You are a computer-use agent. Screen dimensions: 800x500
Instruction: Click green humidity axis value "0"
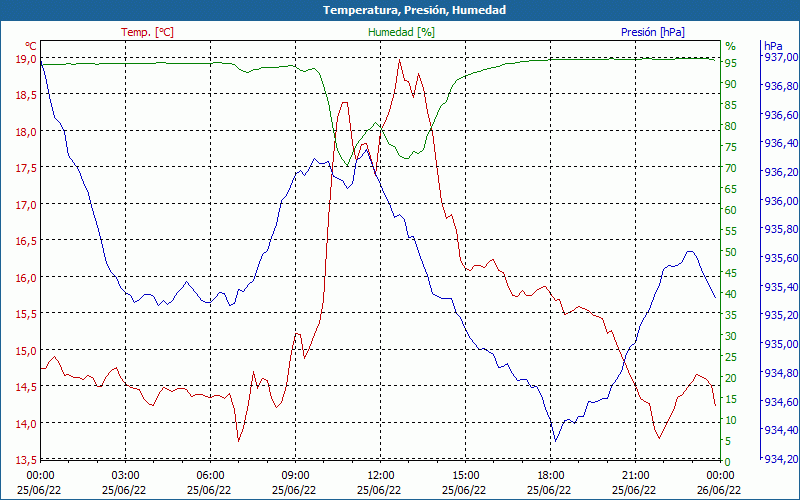pyautogui.click(x=728, y=462)
